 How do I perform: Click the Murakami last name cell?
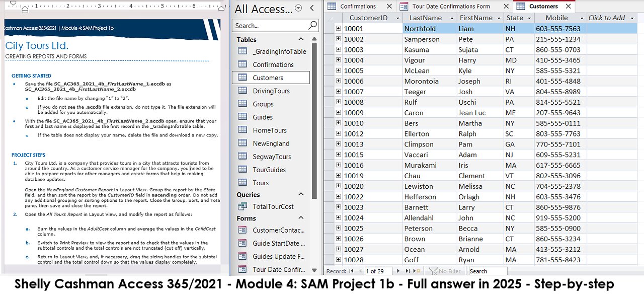pos(430,165)
